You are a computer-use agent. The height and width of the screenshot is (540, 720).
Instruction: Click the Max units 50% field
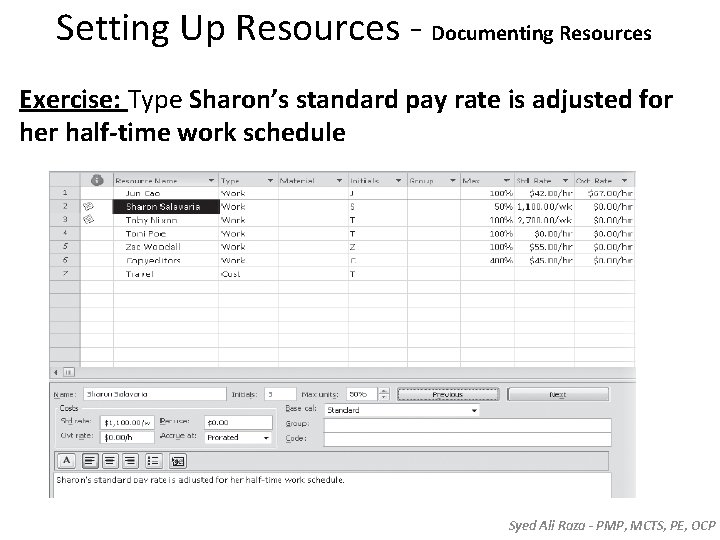coord(361,394)
